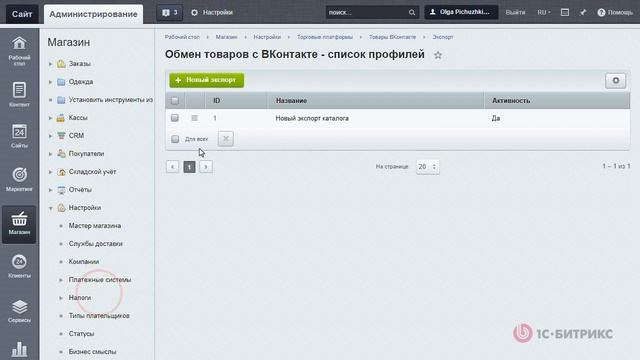Click the Новый экспорт button
This screenshot has height=360, width=640.
point(207,80)
